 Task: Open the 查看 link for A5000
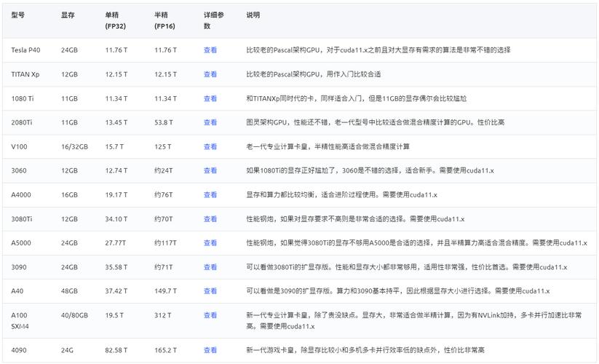[210, 243]
